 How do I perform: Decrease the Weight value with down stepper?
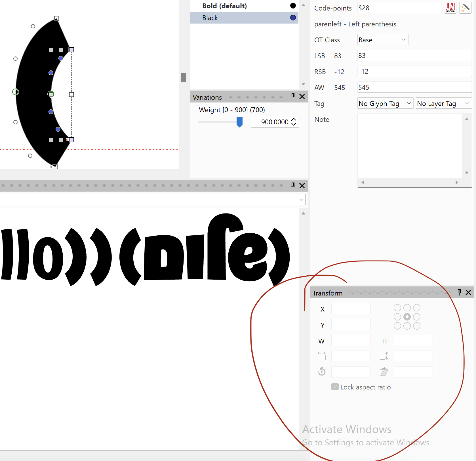pyautogui.click(x=294, y=124)
